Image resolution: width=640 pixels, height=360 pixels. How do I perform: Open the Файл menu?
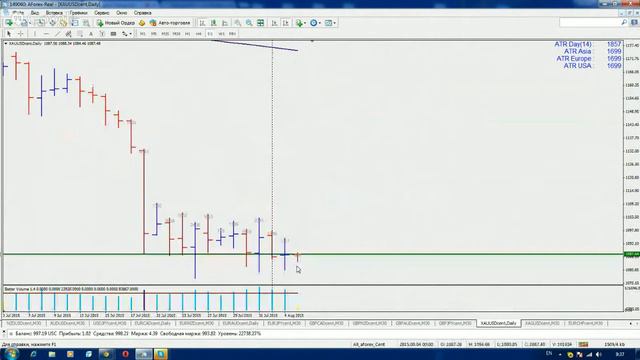pos(18,13)
